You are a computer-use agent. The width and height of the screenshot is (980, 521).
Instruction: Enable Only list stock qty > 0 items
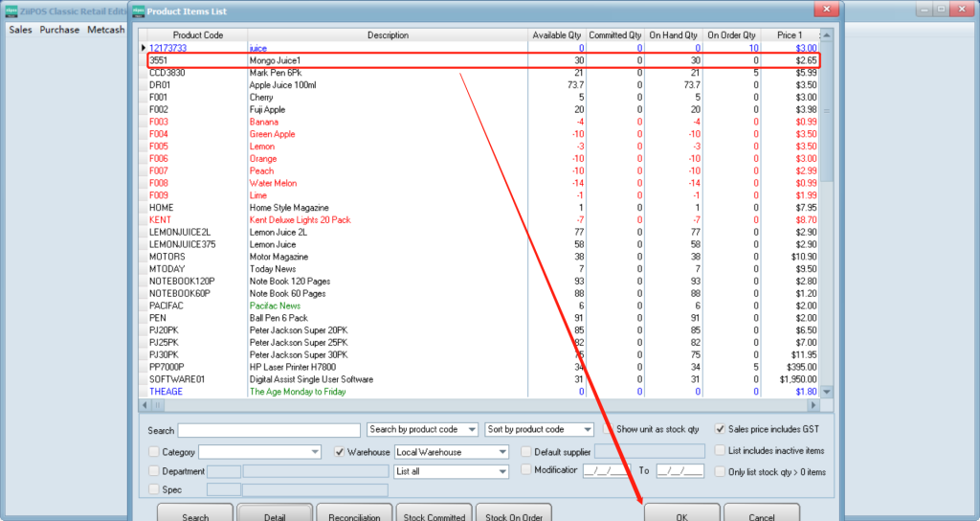(721, 472)
